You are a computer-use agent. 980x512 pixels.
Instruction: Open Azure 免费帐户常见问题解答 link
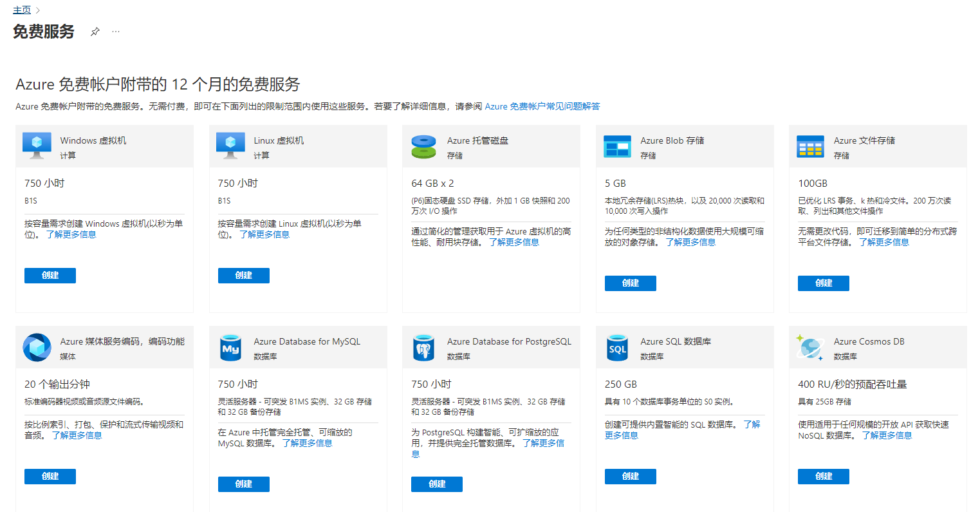542,106
